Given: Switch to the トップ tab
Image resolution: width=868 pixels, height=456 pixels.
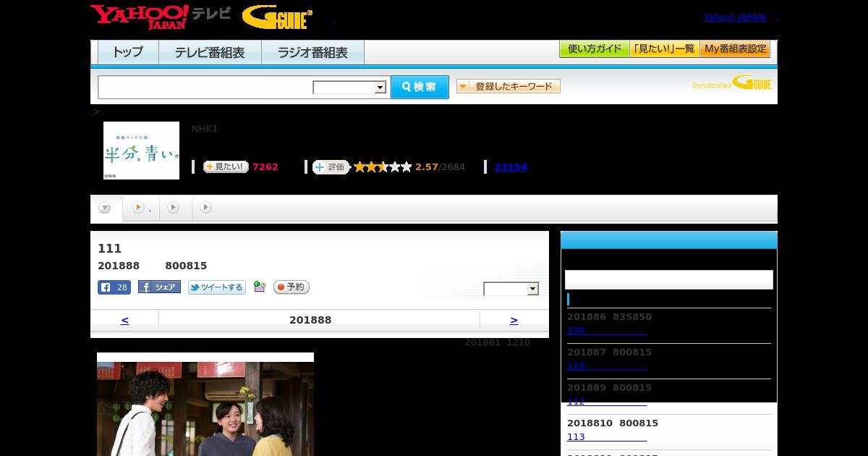Looking at the screenshot, I should point(128,53).
